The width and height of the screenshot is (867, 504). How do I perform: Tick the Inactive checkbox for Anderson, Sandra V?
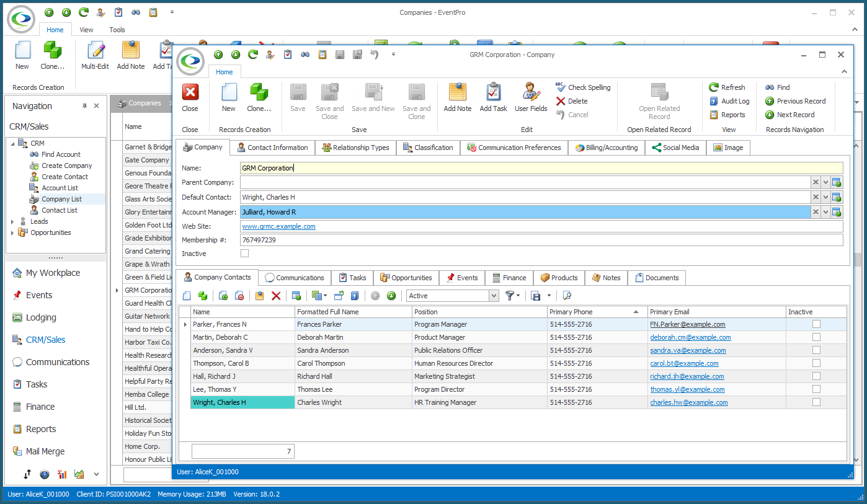(816, 350)
